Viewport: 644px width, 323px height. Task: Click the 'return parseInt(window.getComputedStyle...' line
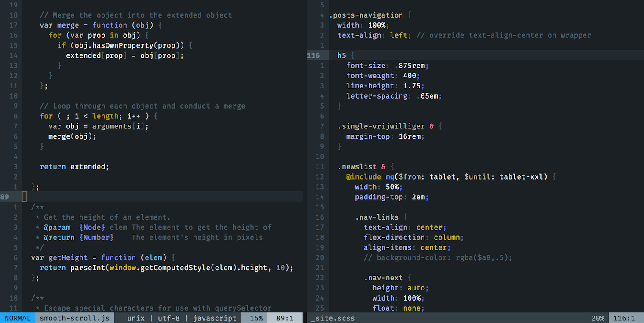[x=167, y=268]
